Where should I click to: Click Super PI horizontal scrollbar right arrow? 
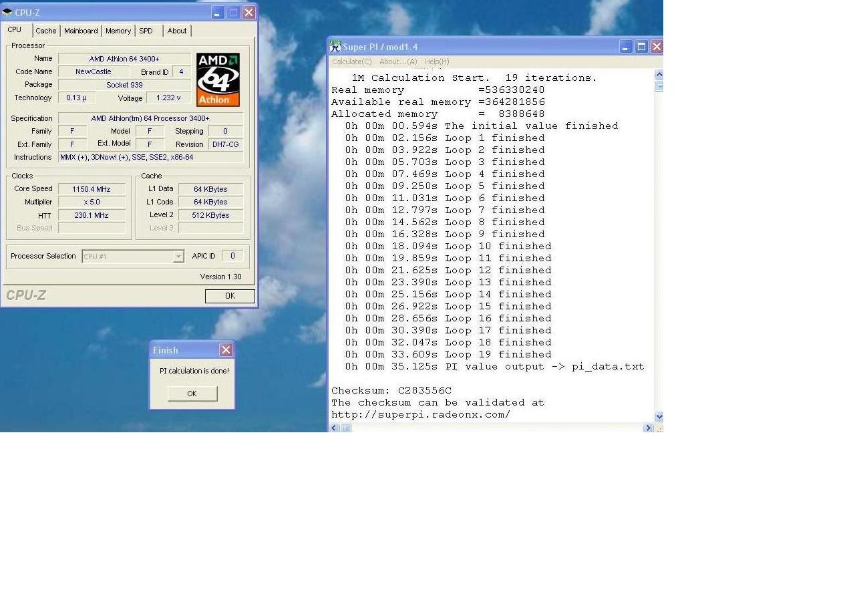point(647,428)
